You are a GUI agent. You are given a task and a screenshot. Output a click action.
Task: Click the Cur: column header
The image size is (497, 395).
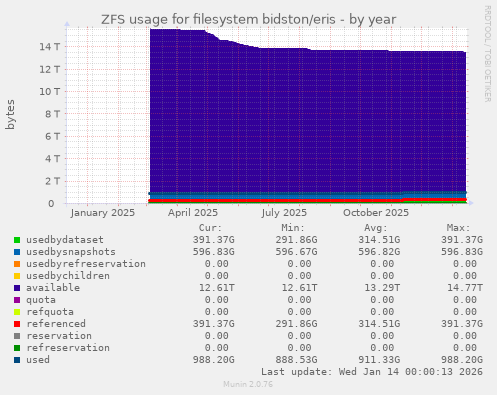pyautogui.click(x=210, y=228)
